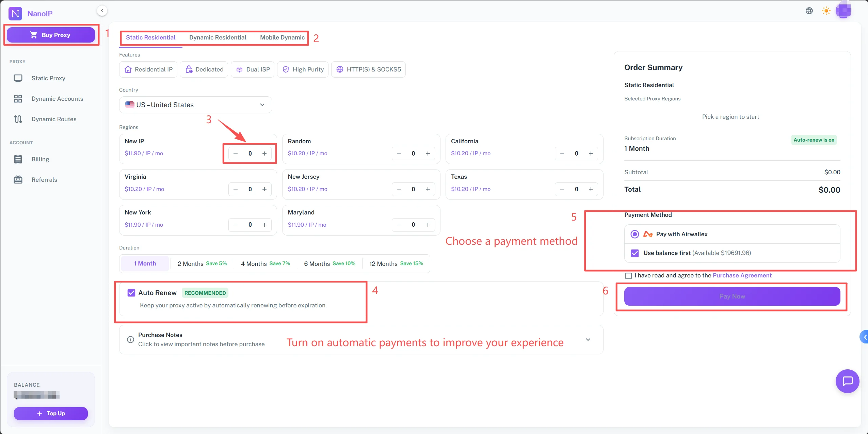The width and height of the screenshot is (868, 434).
Task: Increase Random region quantity with plus
Action: [x=428, y=154]
